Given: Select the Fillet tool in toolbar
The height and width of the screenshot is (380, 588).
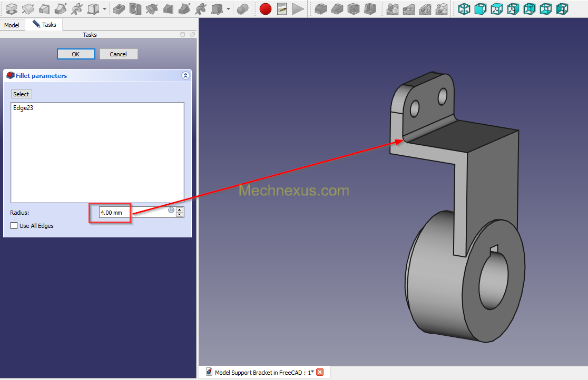Looking at the screenshot, I should 321,8.
